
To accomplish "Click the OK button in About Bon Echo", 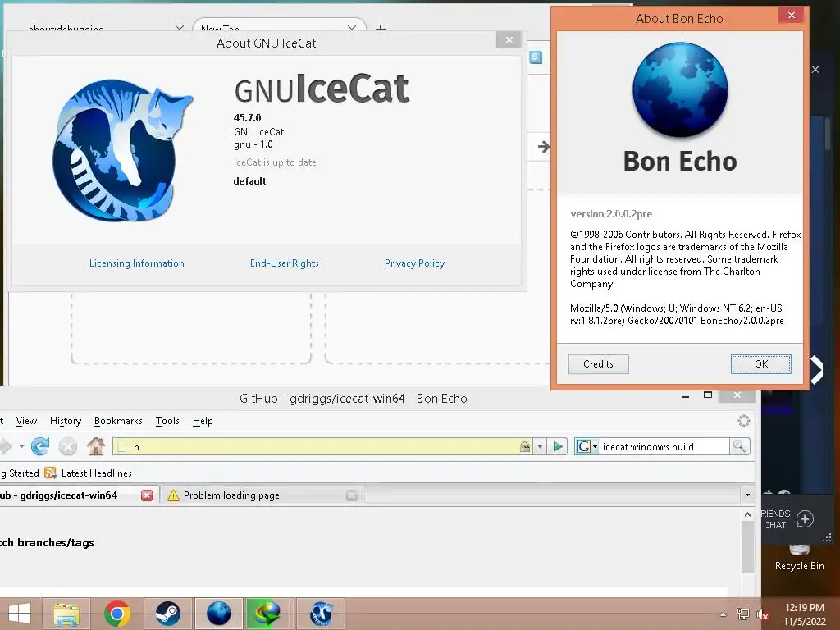I will coord(760,363).
